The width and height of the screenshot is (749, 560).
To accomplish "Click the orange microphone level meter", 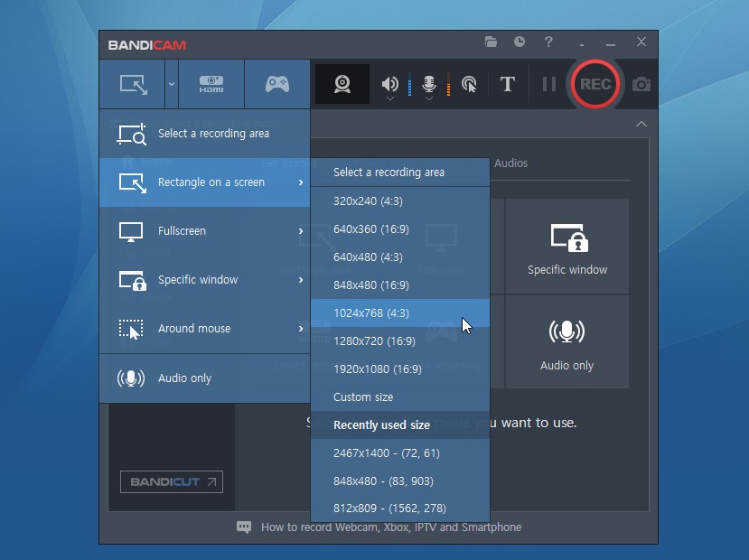I will [x=448, y=85].
